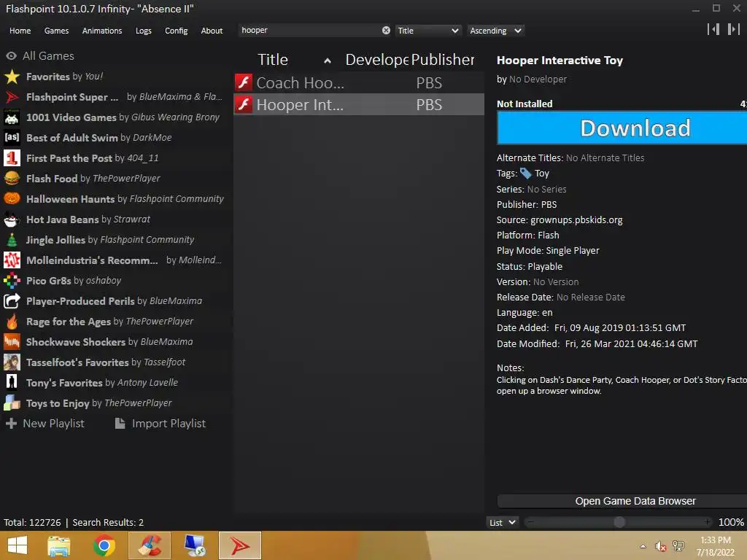Screen dimensions: 747x560
Task: Click the eye icon beside All Games
Action: pos(11,55)
